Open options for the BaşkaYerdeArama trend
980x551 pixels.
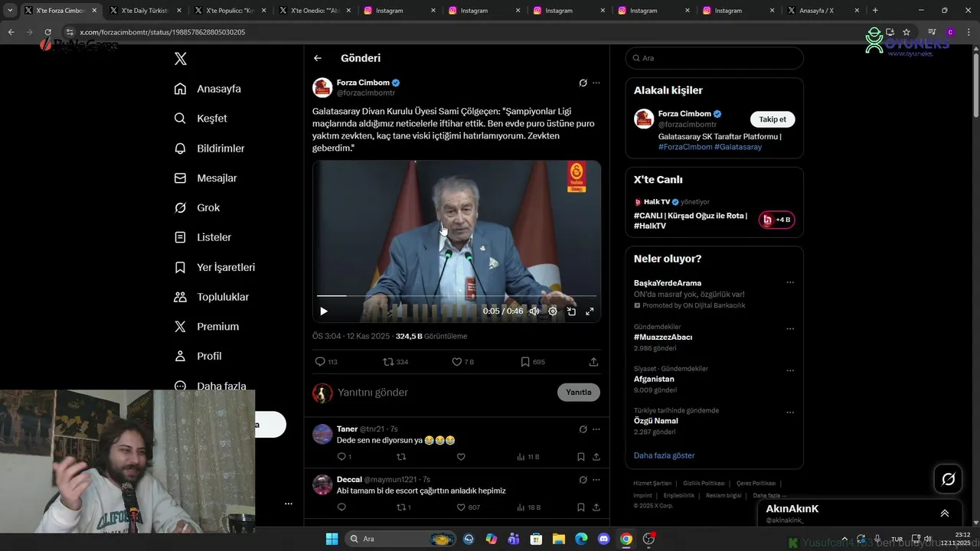[x=790, y=282]
